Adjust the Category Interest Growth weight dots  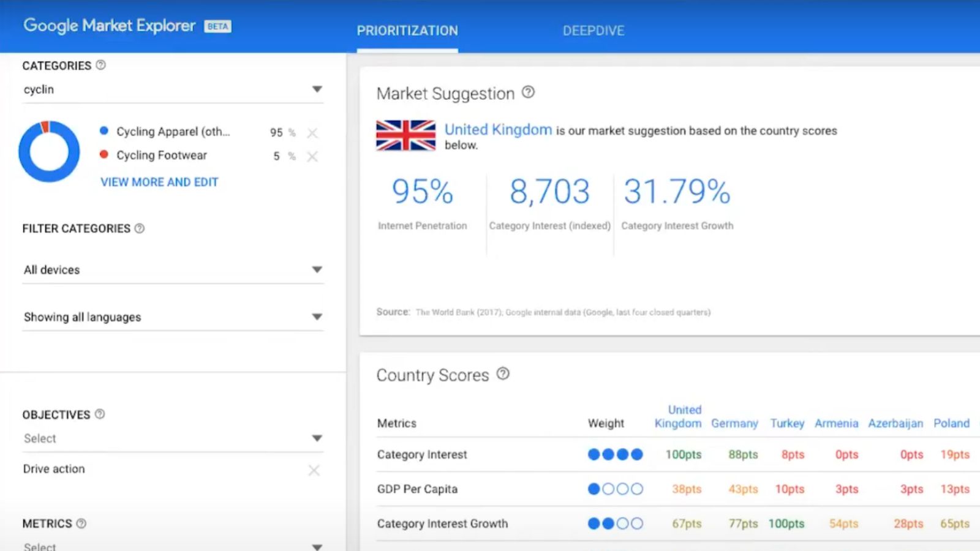615,523
